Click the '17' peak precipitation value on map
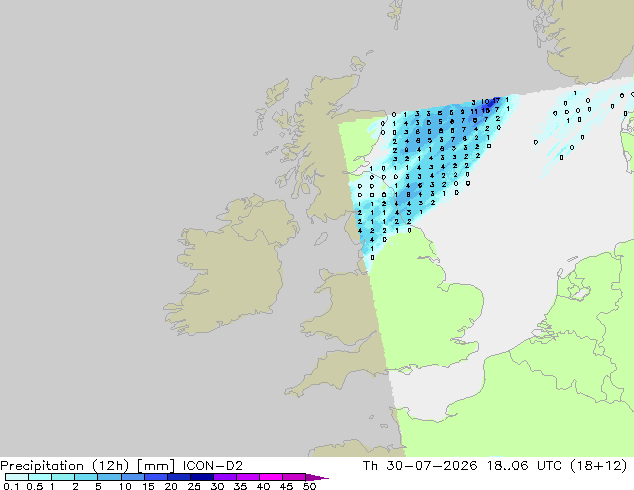634x490 pixels. pyautogui.click(x=497, y=100)
